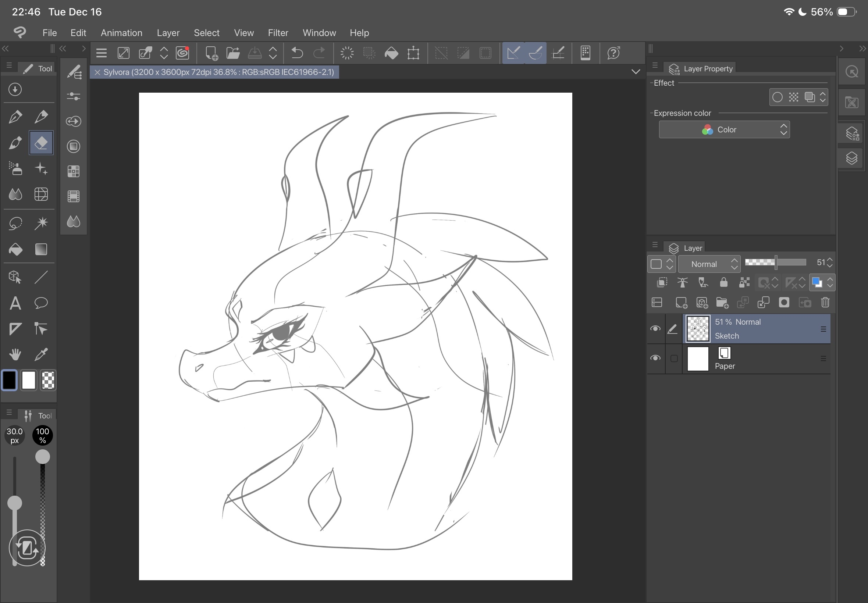This screenshot has height=603, width=868.
Task: Hide the Paper layer visibility
Action: point(656,358)
